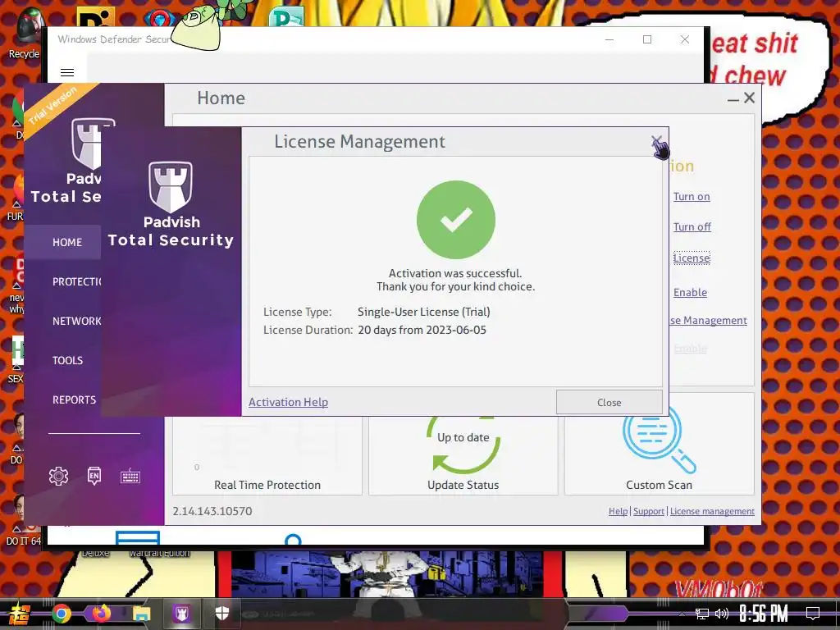This screenshot has height=630, width=840.
Task: Launch Firefox from taskbar
Action: tap(101, 614)
